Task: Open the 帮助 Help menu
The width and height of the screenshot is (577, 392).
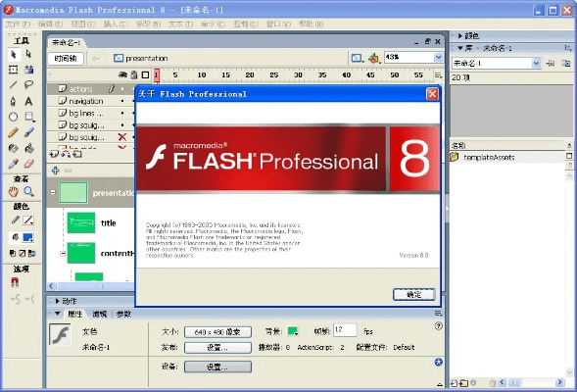Action: click(x=311, y=24)
